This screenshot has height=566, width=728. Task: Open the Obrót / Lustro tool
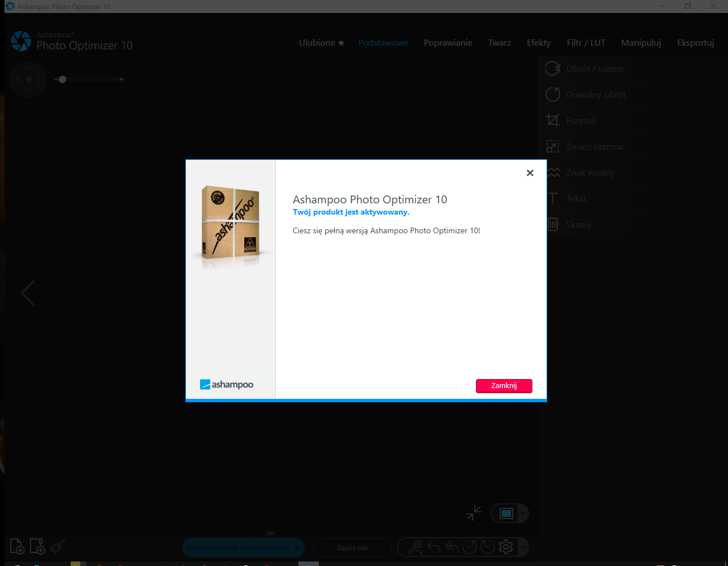[595, 68]
